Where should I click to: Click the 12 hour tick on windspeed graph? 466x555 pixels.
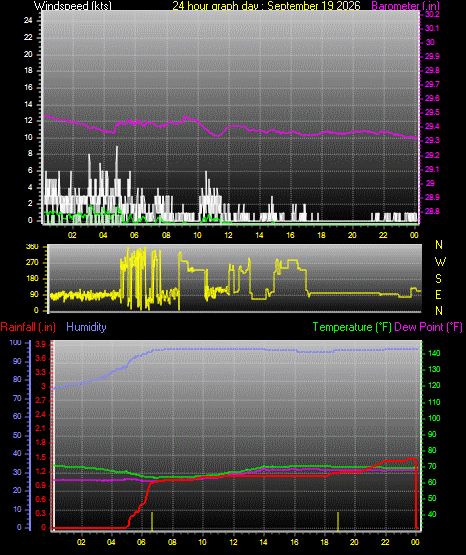(228, 235)
